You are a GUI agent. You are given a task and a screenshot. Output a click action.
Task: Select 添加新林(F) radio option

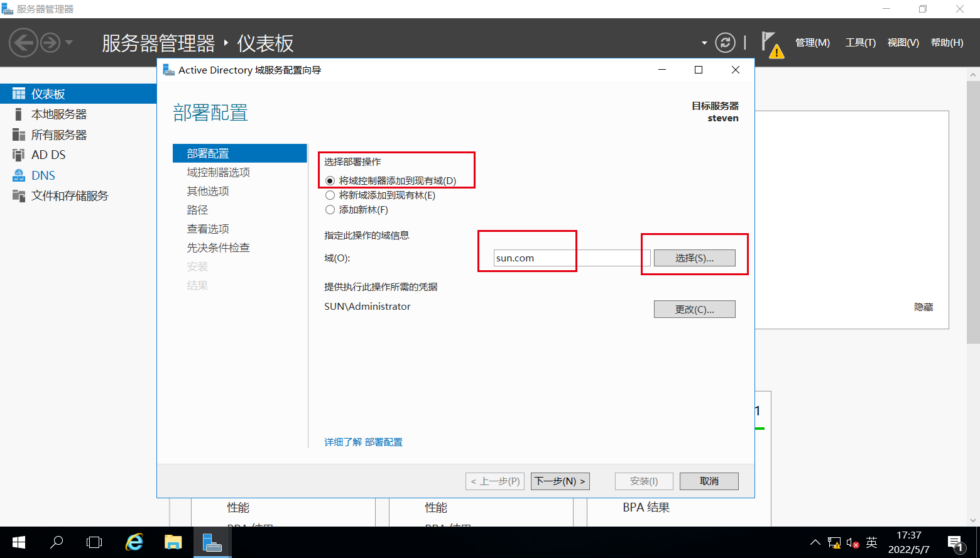356,209
